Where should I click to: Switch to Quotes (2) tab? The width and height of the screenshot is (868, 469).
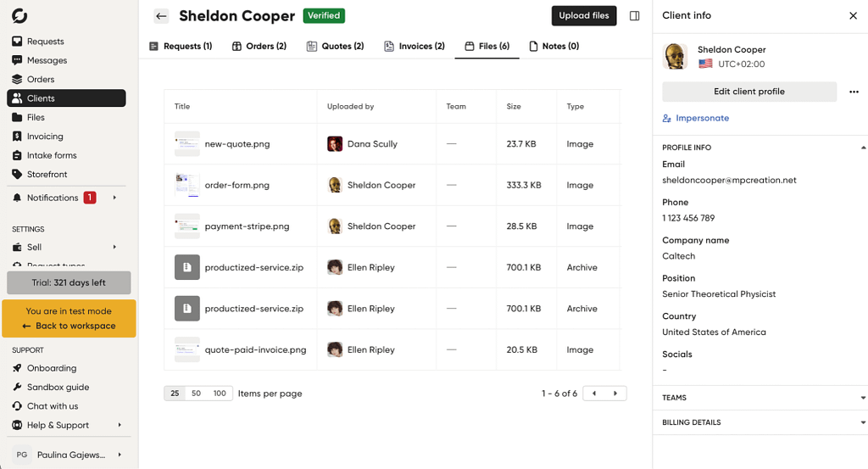[x=336, y=46]
